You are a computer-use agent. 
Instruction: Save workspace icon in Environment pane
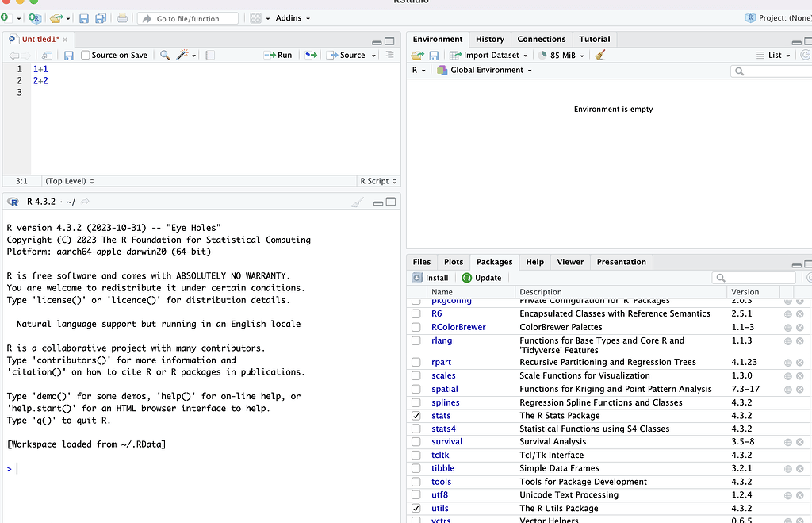(434, 56)
